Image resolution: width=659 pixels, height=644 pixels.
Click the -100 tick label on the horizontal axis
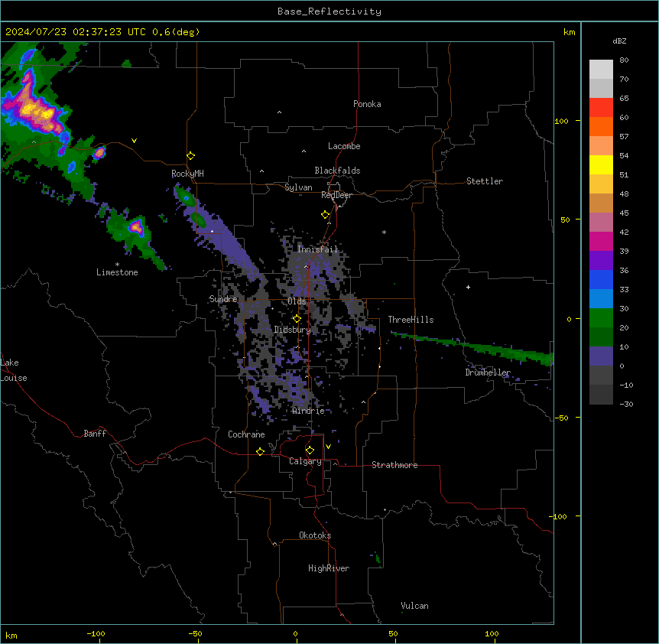point(96,633)
